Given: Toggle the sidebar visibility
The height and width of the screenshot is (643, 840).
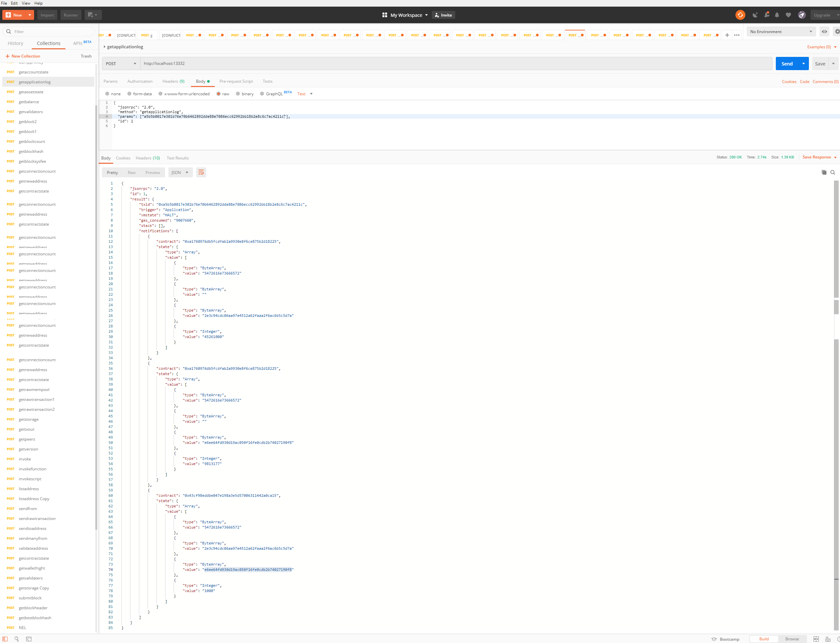Looking at the screenshot, I should (x=5, y=639).
